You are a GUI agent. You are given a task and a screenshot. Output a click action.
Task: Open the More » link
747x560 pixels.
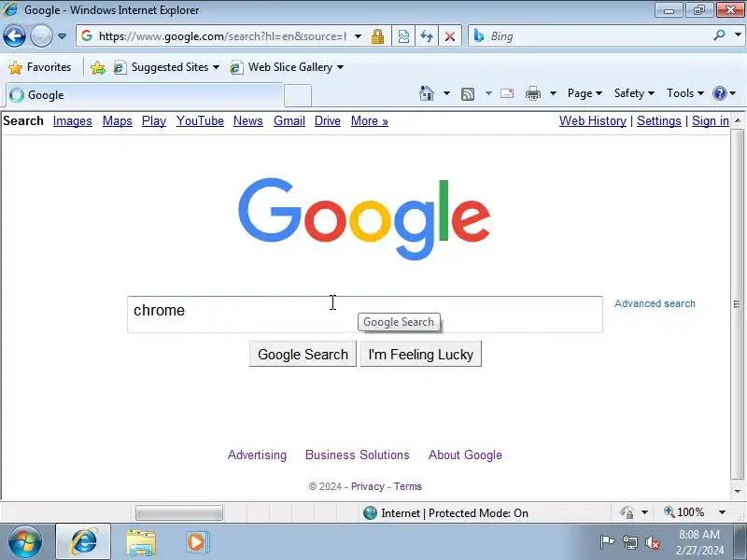tap(370, 121)
